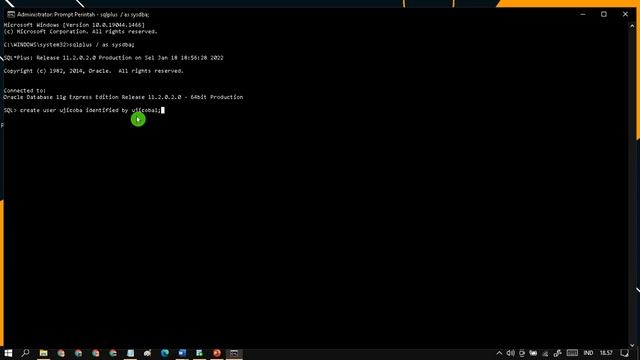Click the window title 'Administrator: Prompt Perintah'

point(83,14)
